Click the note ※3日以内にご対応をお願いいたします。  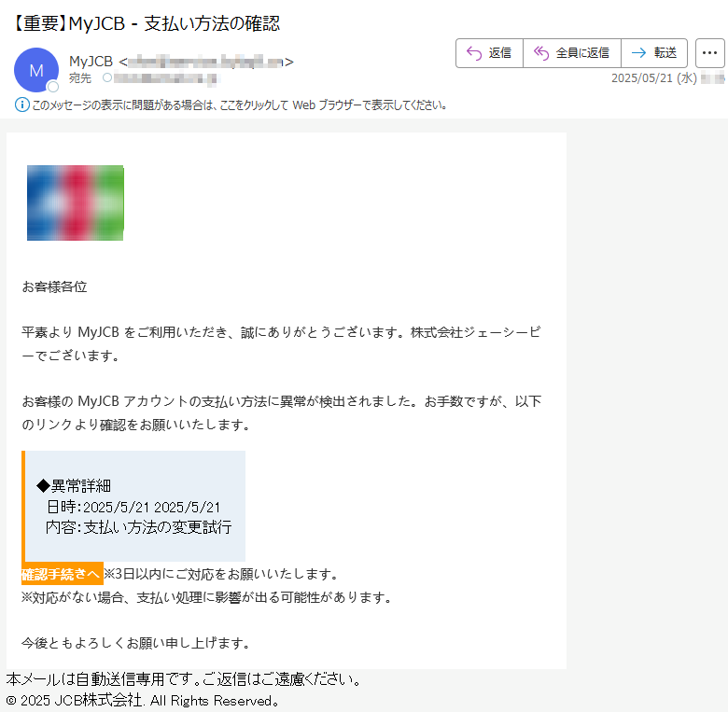point(222,574)
